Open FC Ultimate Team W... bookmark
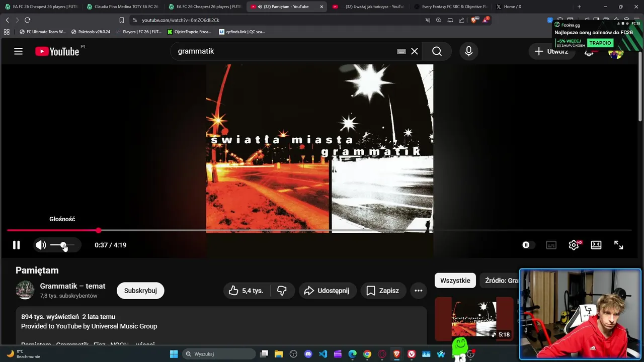 click(42, 32)
